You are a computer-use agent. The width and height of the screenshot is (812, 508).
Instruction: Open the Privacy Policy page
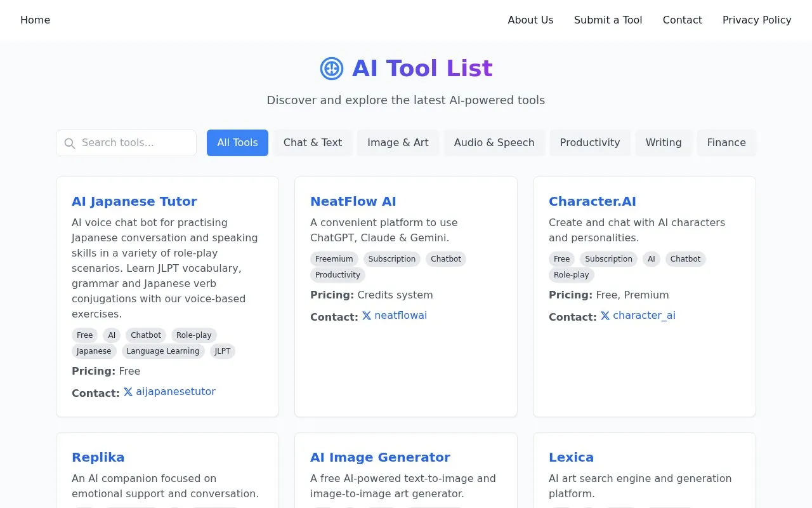click(757, 20)
